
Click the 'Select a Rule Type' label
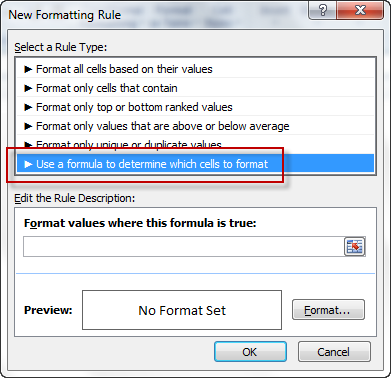pyautogui.click(x=61, y=47)
